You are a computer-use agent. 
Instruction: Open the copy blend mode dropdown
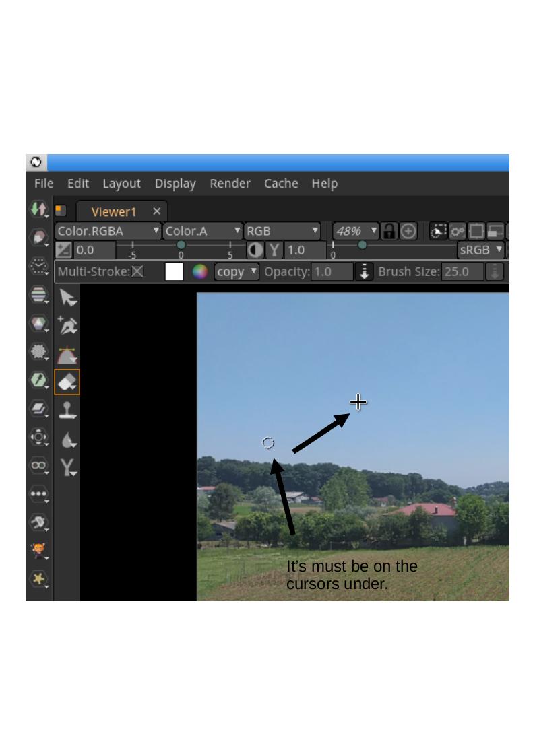pyautogui.click(x=237, y=271)
